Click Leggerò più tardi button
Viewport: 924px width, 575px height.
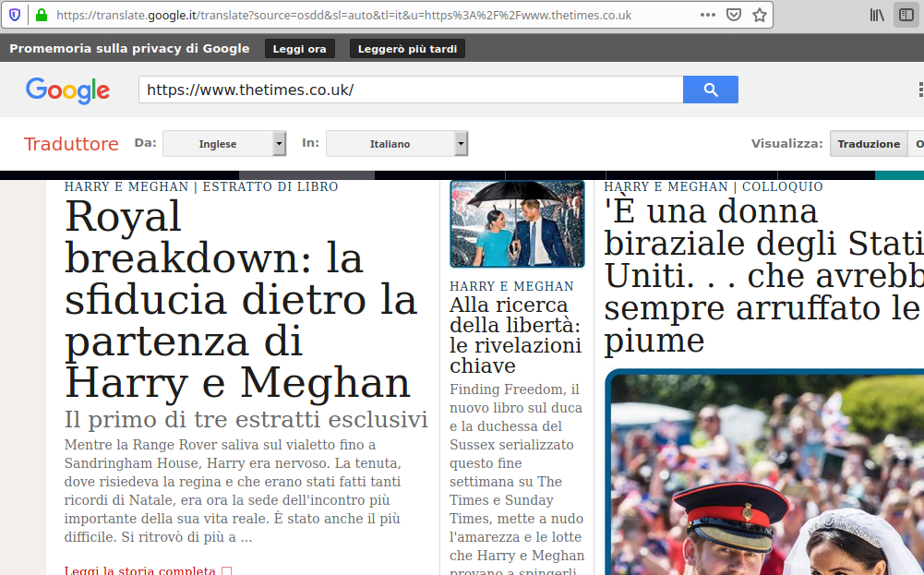tap(407, 49)
